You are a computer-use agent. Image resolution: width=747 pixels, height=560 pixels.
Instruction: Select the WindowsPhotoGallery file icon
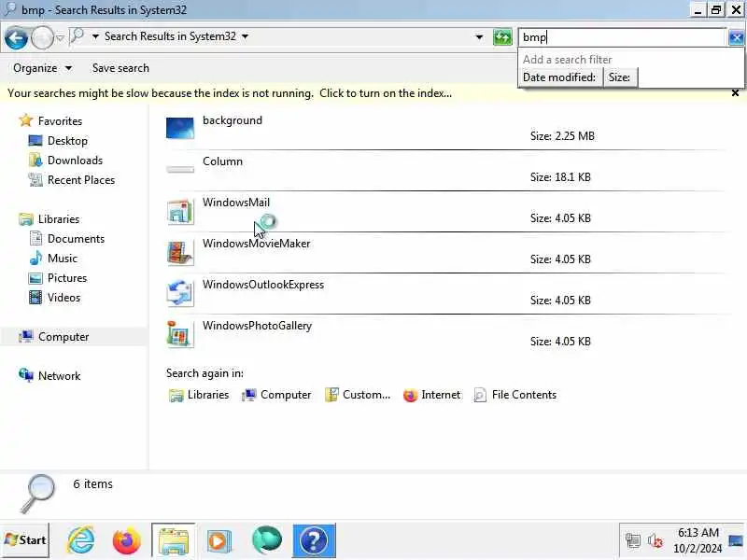(x=180, y=334)
